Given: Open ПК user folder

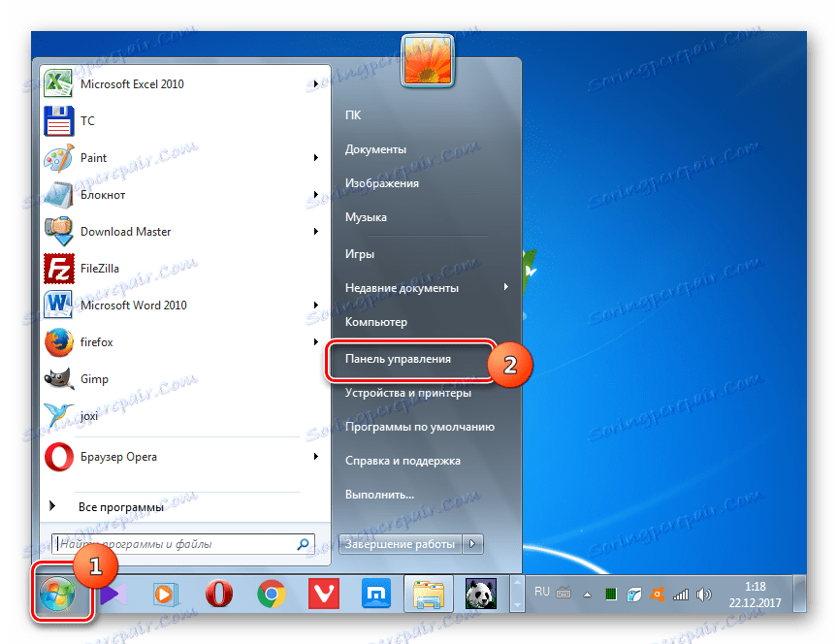Looking at the screenshot, I should click(x=353, y=115).
